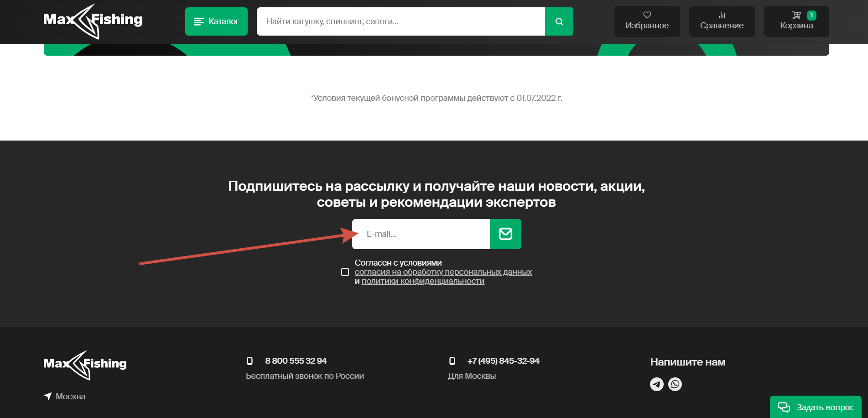The image size is (868, 418).
Task: Click the Напишите нам heading
Action: 688,362
